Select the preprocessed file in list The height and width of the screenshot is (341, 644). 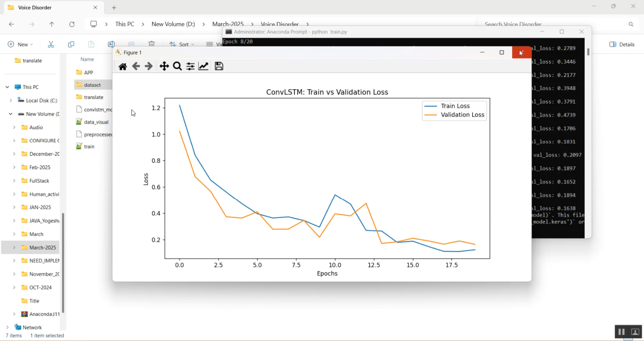click(94, 134)
